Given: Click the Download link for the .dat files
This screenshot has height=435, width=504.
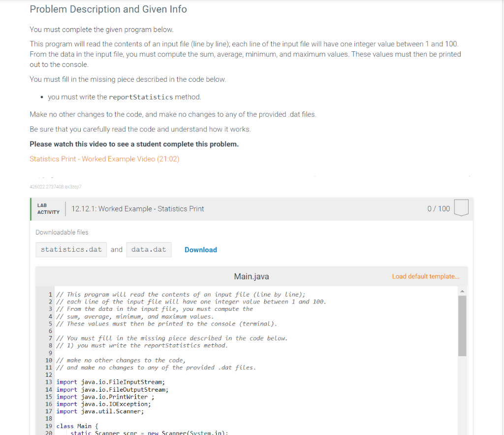Looking at the screenshot, I should tap(200, 250).
